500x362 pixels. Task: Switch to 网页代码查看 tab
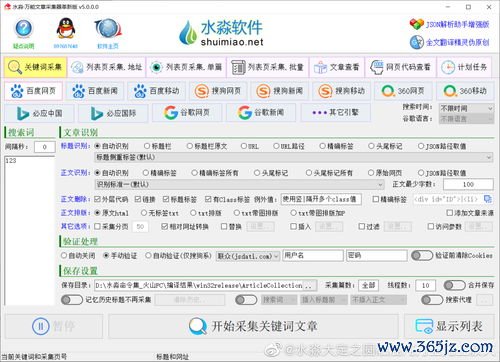(x=400, y=67)
